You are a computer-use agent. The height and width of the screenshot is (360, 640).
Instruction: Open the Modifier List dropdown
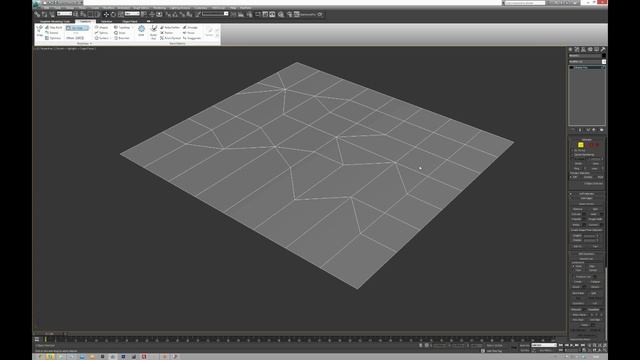point(587,62)
